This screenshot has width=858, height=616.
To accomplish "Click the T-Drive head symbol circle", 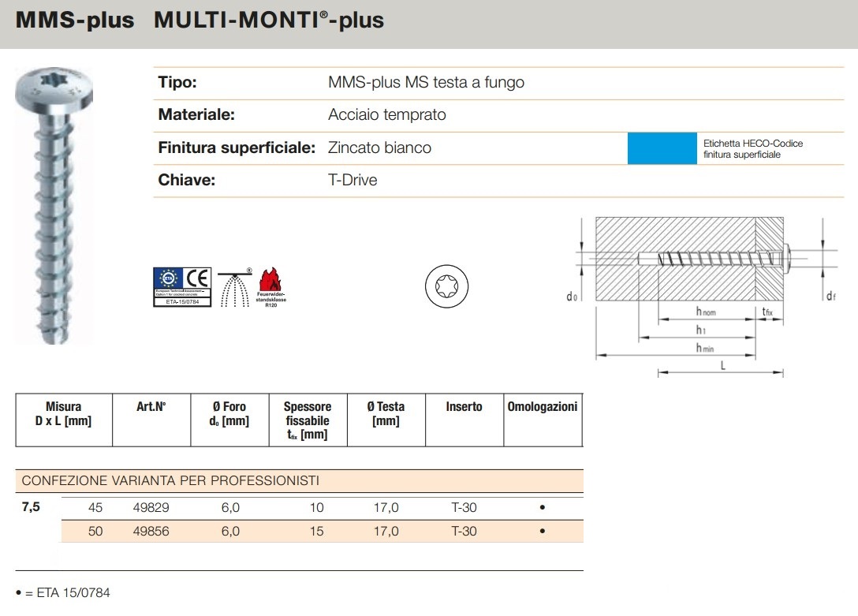I will coord(446,286).
